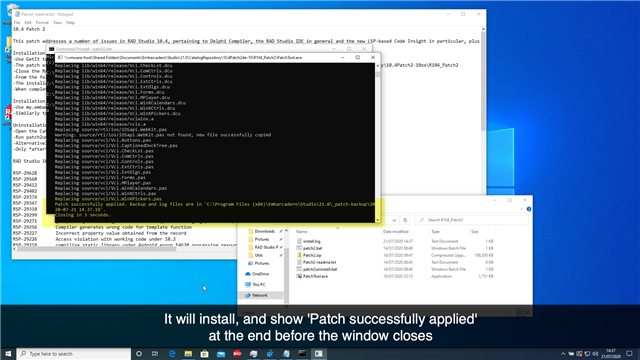Select Patch2-readme.txt in File Explorer
This screenshot has width=640, height=360.
pyautogui.click(x=319, y=262)
